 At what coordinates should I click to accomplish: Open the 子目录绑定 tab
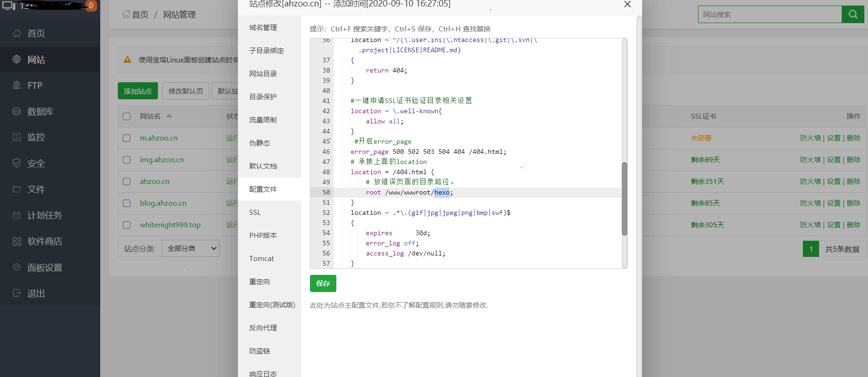pyautogui.click(x=269, y=50)
